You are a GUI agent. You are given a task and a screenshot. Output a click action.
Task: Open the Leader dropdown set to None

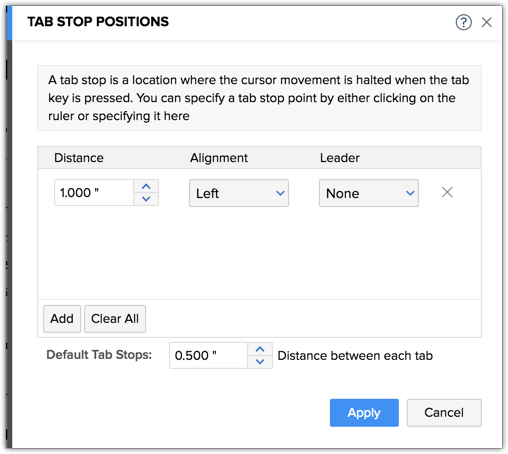point(369,193)
